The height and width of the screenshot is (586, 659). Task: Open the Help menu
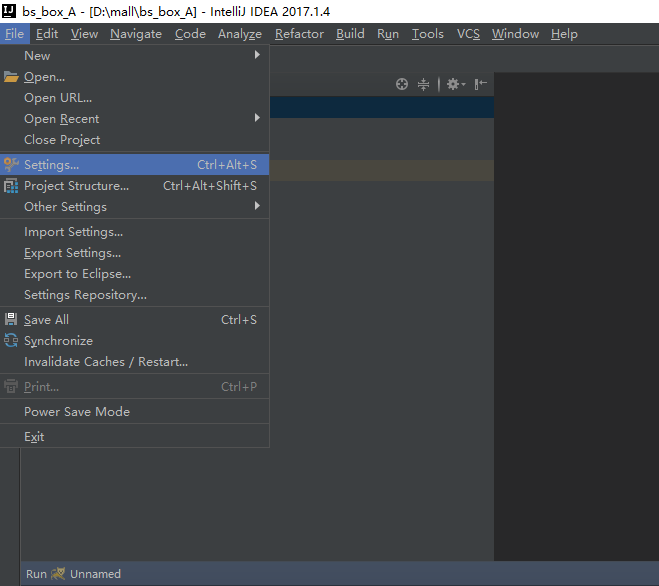[564, 34]
